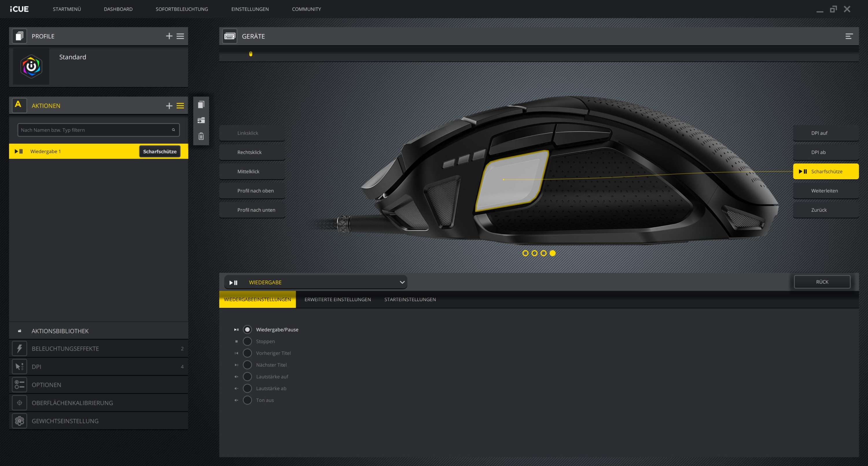
Task: Select the Stoppen radio button
Action: (247, 341)
